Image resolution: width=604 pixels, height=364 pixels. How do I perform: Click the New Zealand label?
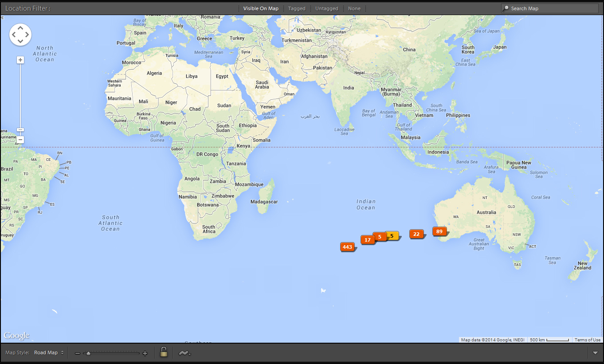coord(582,266)
